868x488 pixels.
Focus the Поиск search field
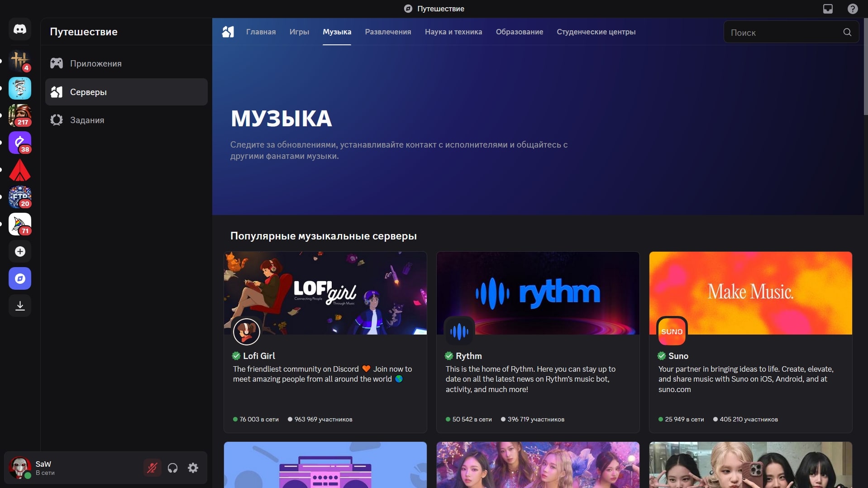pyautogui.click(x=791, y=32)
